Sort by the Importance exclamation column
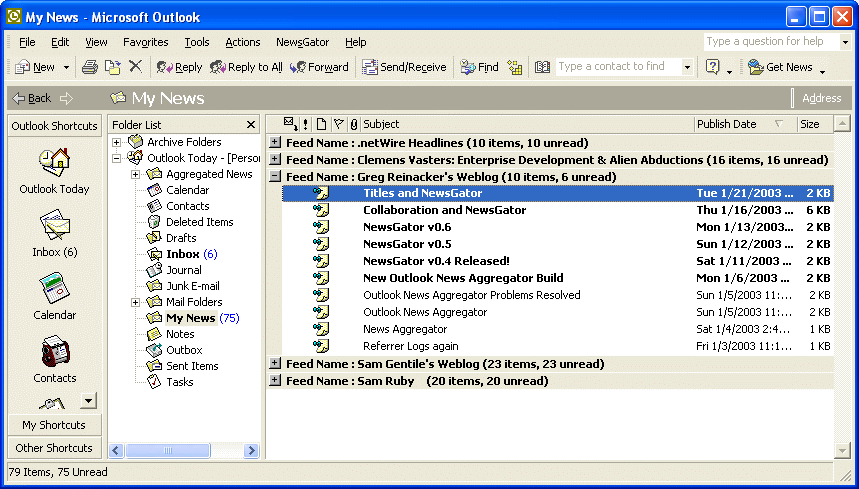This screenshot has width=859, height=489. click(x=305, y=124)
